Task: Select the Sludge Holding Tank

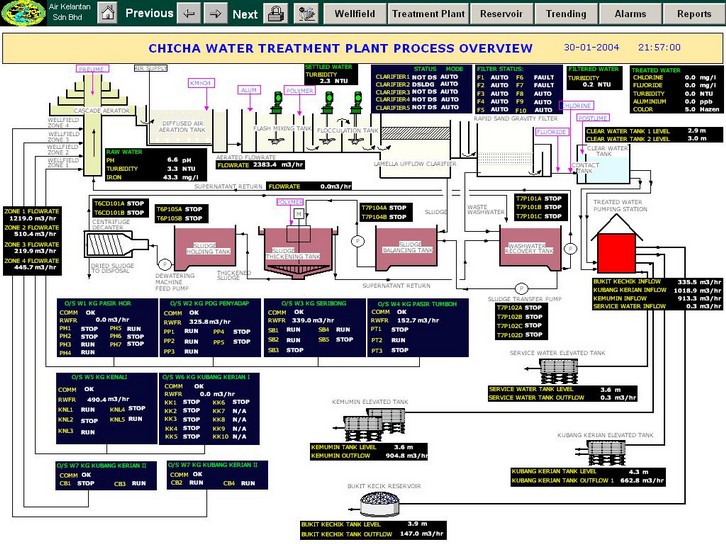Action: [204, 249]
